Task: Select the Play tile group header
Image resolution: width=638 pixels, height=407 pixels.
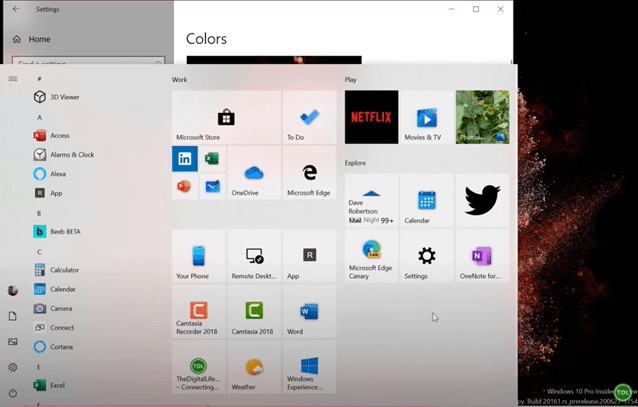Action: pos(351,80)
